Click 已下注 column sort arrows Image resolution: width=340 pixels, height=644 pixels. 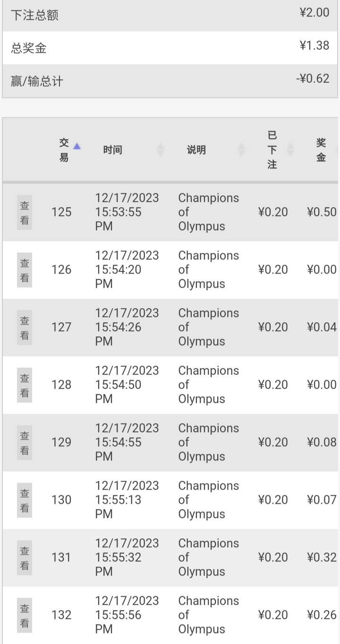[290, 150]
